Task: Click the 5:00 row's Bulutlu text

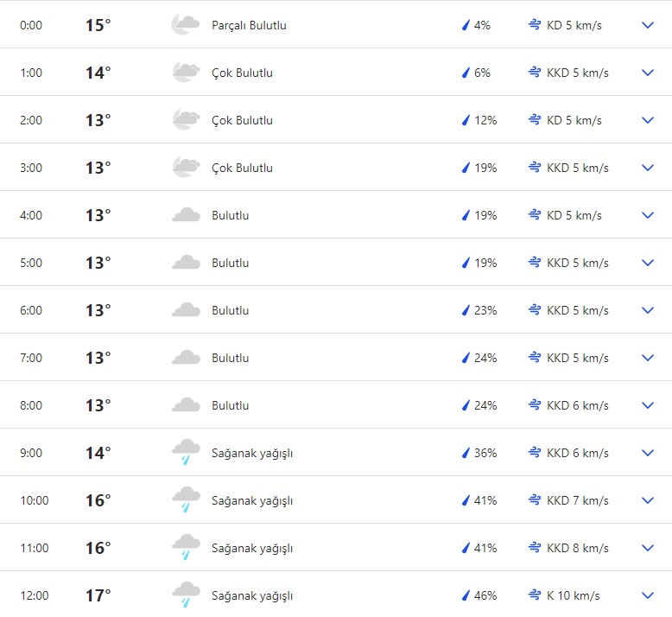Action: 230,263
